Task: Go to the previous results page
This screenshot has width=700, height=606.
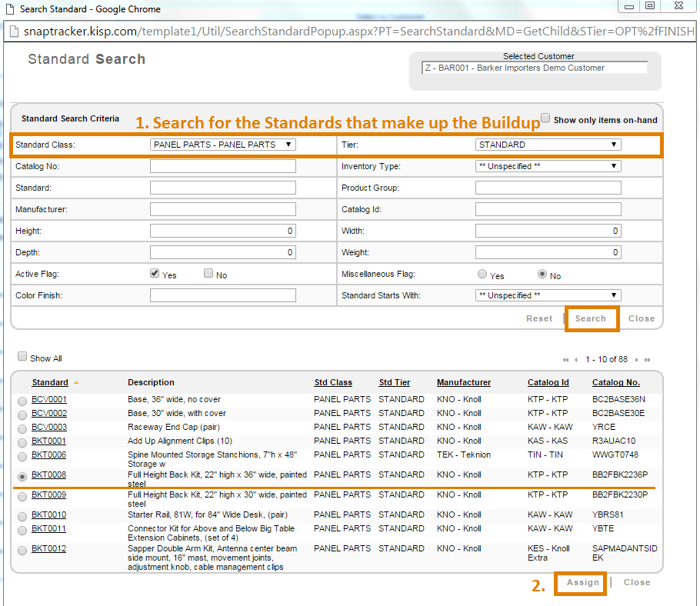Action: pos(576,360)
